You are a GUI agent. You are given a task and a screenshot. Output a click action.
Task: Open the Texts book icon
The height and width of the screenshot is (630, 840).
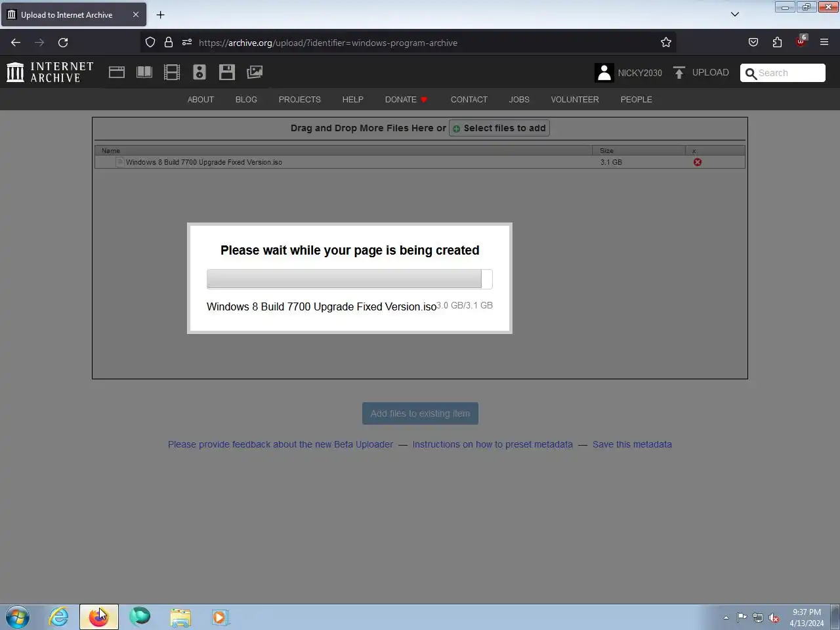144,72
